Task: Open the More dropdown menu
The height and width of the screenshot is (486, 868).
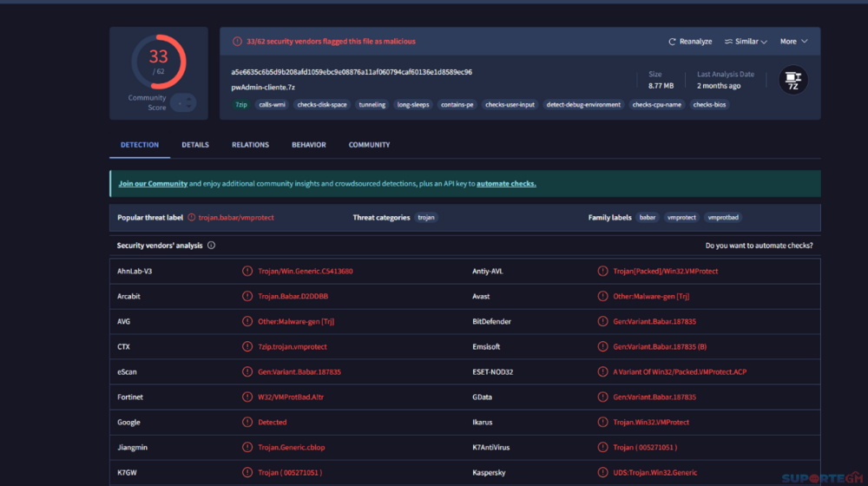Action: 793,42
